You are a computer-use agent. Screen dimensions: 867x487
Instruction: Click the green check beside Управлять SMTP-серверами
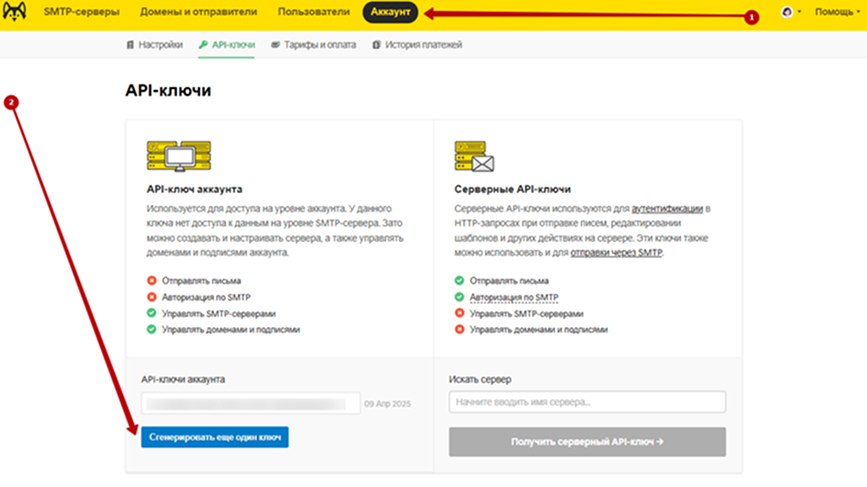click(x=151, y=313)
